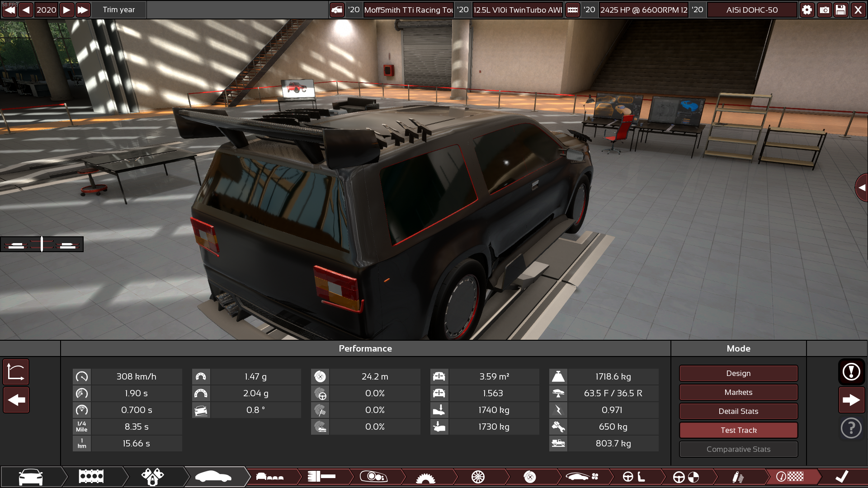Go to the testing checkered flag step
Screen dimensions: 868x488
coord(790,477)
